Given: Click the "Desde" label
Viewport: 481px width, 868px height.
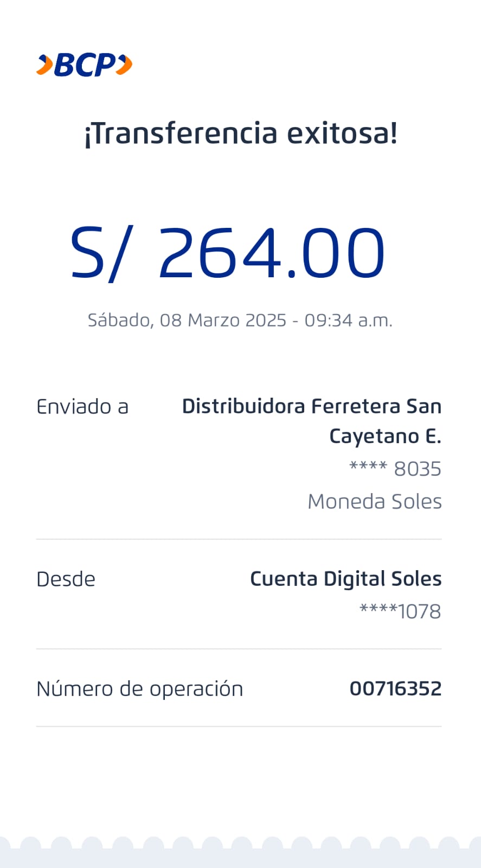Looking at the screenshot, I should [66, 579].
